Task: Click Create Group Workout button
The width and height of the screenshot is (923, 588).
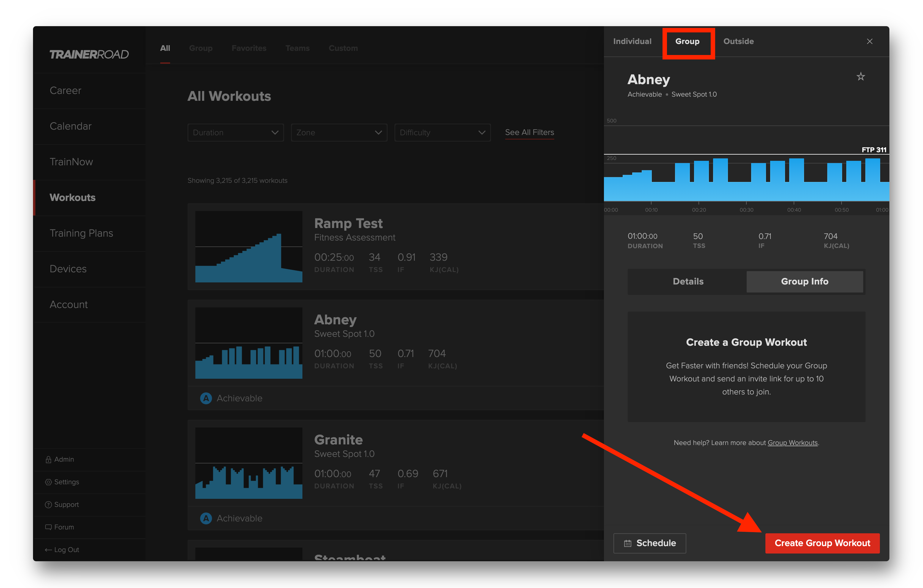Action: click(822, 543)
